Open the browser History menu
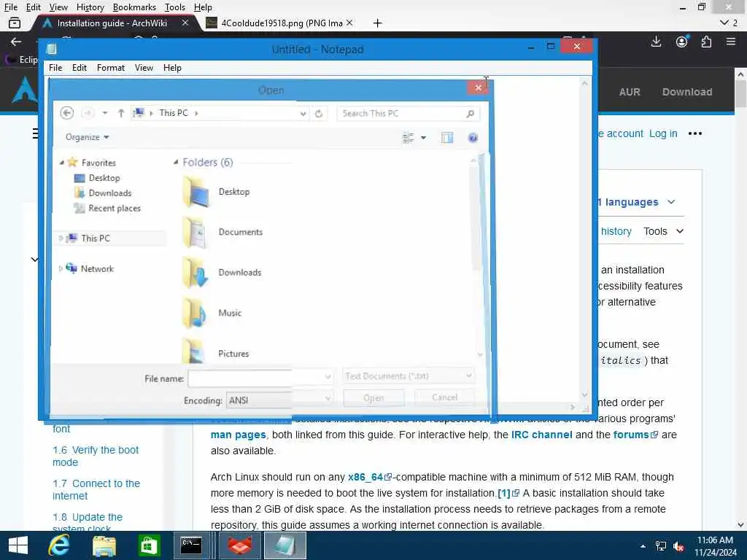747x560 pixels. (x=90, y=7)
